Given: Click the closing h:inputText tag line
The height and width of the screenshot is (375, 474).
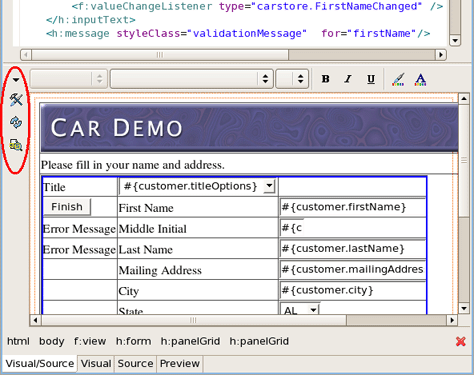Looking at the screenshot, I should [91, 20].
